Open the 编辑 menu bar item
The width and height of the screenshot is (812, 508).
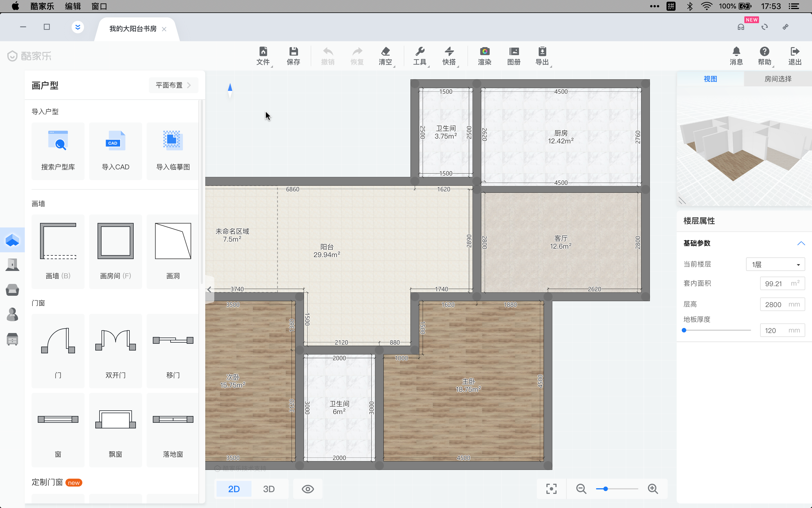tap(73, 6)
